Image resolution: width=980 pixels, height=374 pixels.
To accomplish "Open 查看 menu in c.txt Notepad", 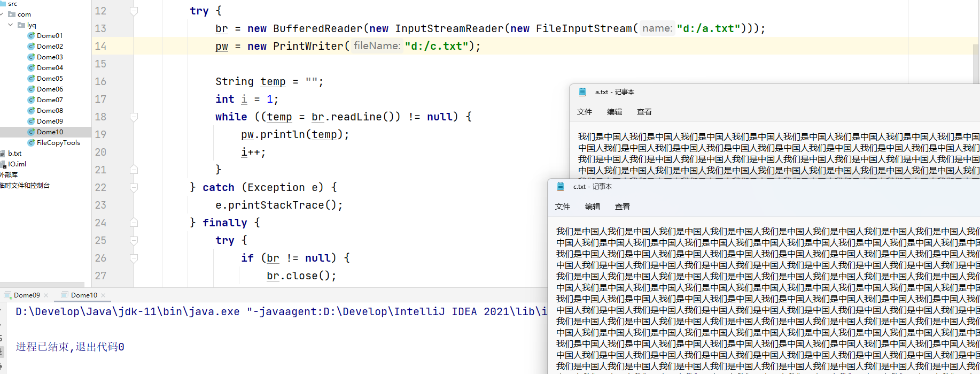I will [623, 207].
